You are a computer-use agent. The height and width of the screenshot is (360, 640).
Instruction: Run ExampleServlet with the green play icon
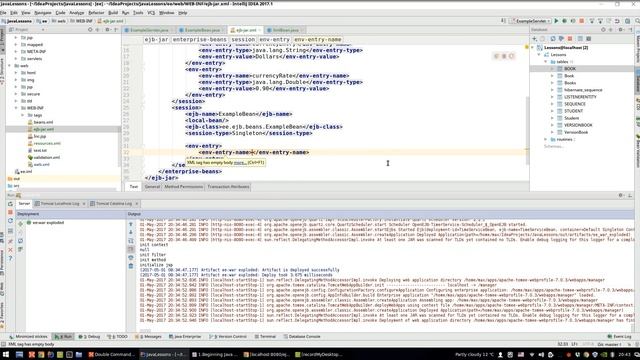(x=556, y=21)
